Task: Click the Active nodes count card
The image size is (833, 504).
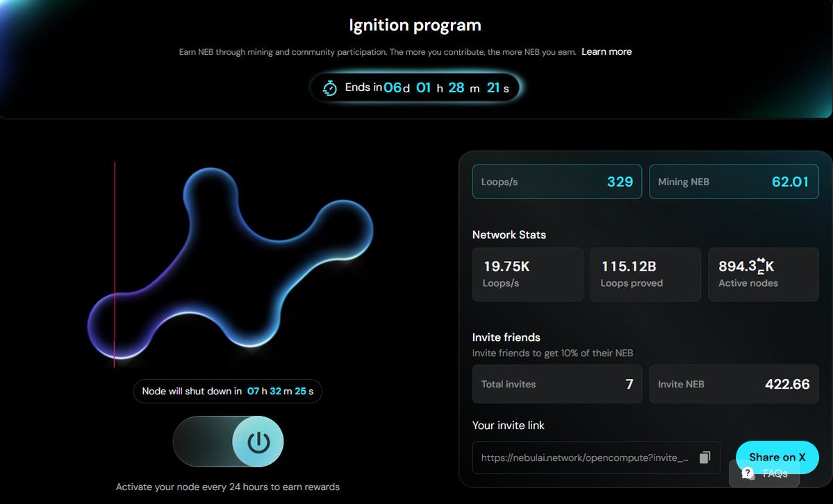Action: 764,275
